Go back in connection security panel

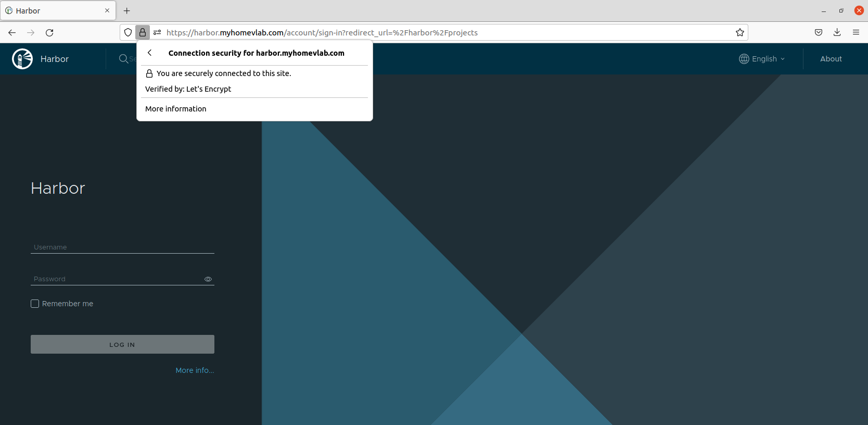150,53
